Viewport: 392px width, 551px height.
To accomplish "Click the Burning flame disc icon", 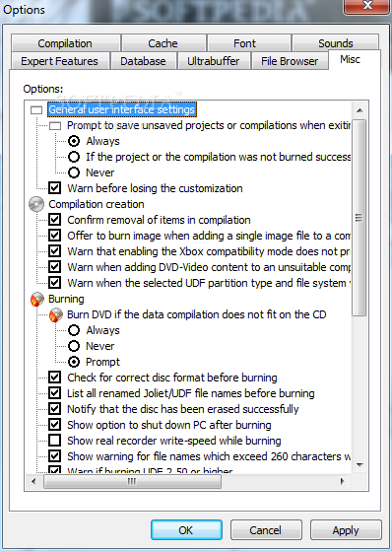I will tap(36, 299).
